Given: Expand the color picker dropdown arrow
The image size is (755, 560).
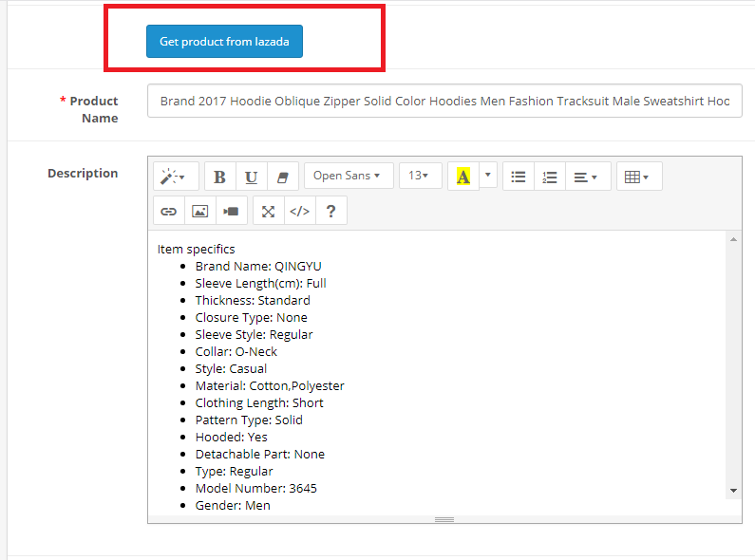Looking at the screenshot, I should (488, 175).
